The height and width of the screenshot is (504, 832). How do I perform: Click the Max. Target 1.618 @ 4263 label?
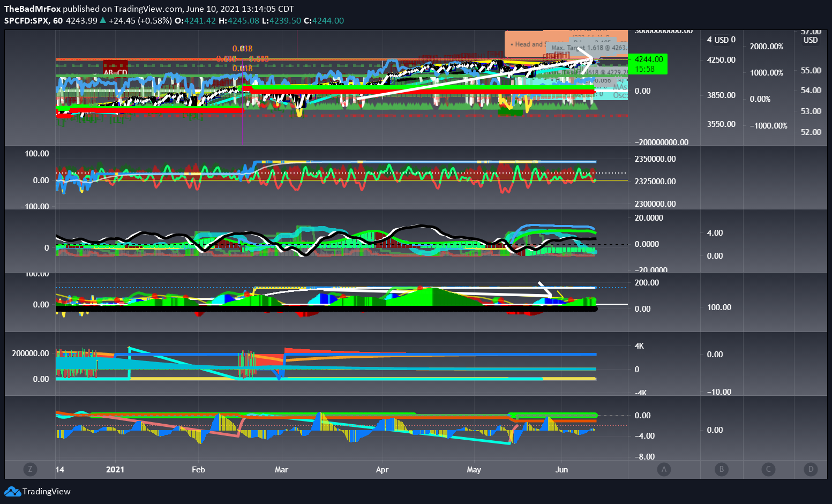(589, 48)
